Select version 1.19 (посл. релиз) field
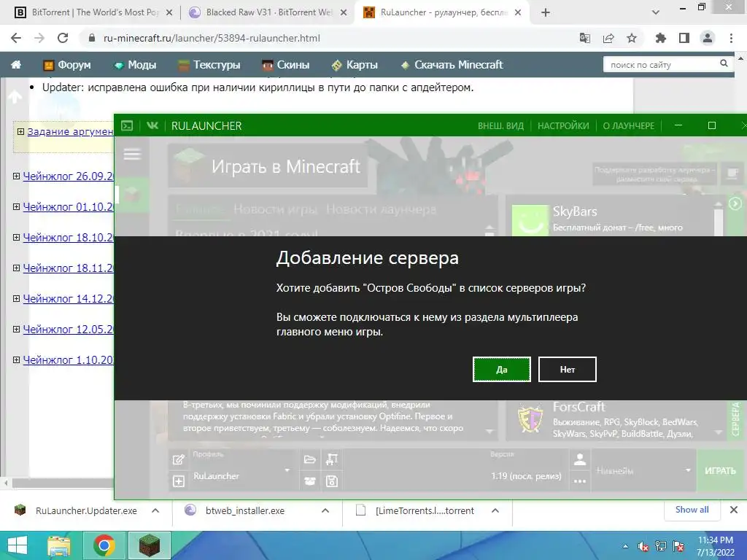 (526, 475)
